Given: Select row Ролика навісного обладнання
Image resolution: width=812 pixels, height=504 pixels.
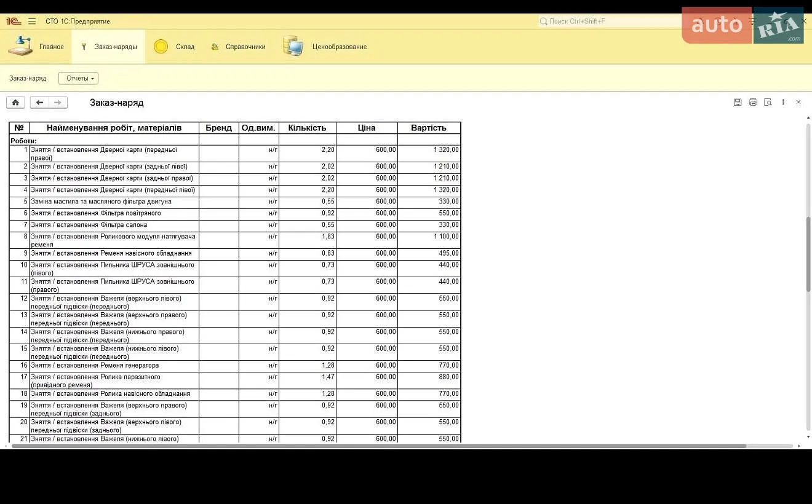Looking at the screenshot, I should pos(234,395).
